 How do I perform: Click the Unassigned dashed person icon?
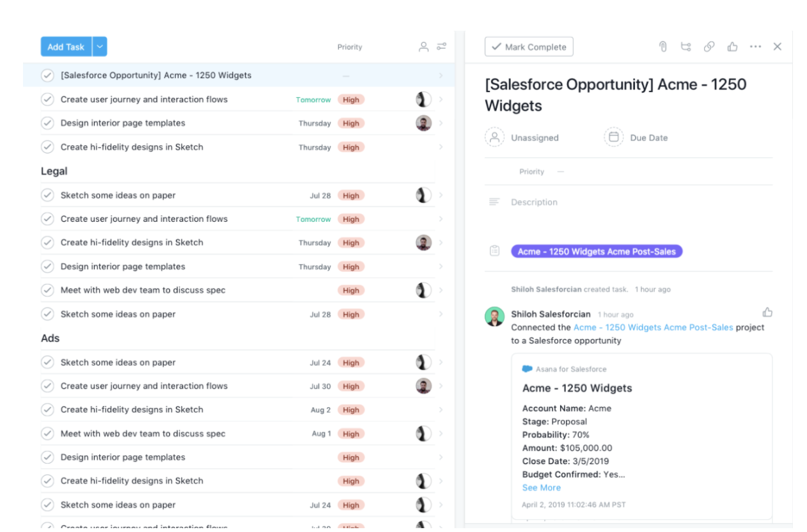point(494,137)
